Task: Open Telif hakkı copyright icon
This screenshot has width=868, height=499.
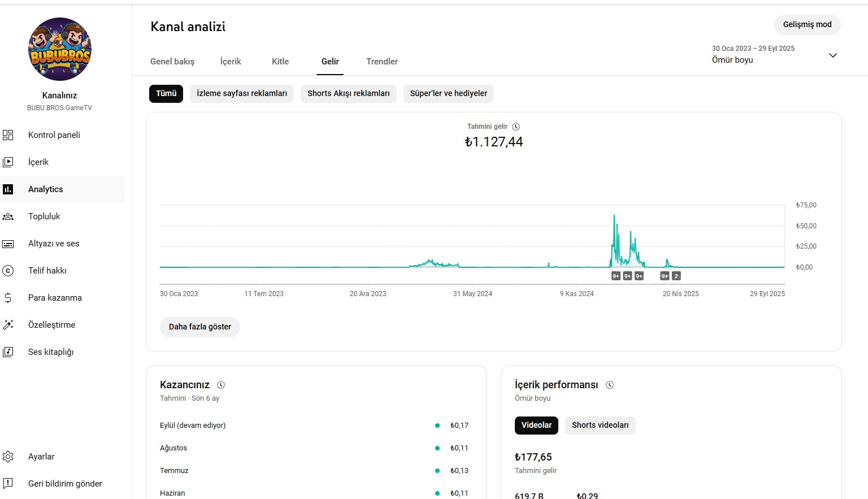Action: (x=8, y=271)
